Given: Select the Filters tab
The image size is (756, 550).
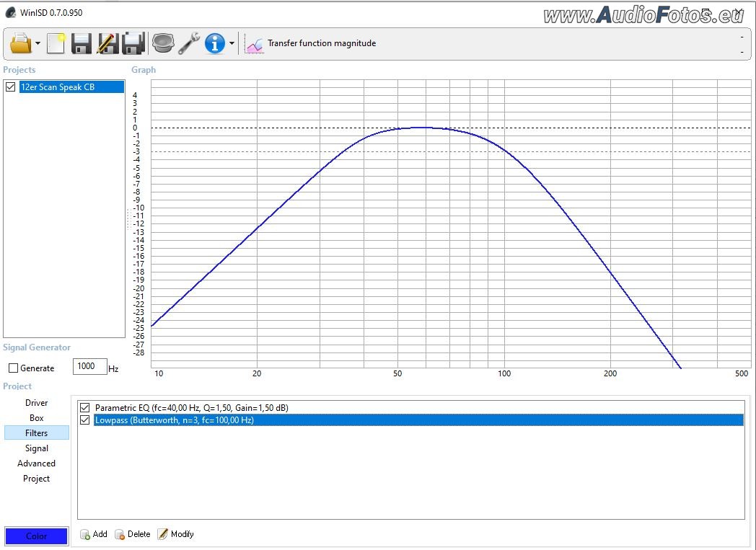Looking at the screenshot, I should pos(37,433).
